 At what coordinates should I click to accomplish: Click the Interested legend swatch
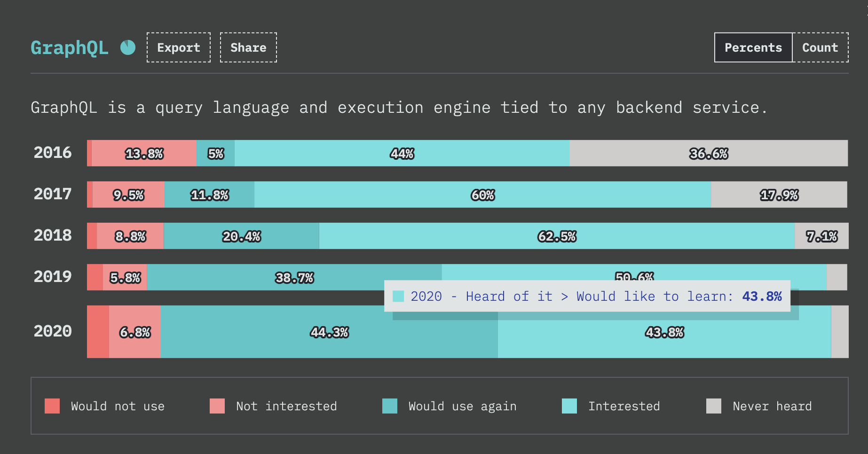[x=569, y=406]
